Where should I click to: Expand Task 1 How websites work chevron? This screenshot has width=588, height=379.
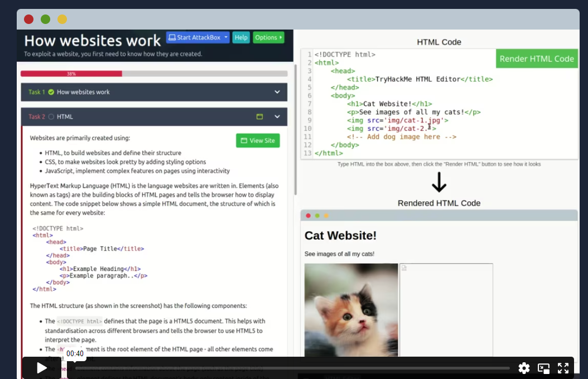[x=277, y=92]
